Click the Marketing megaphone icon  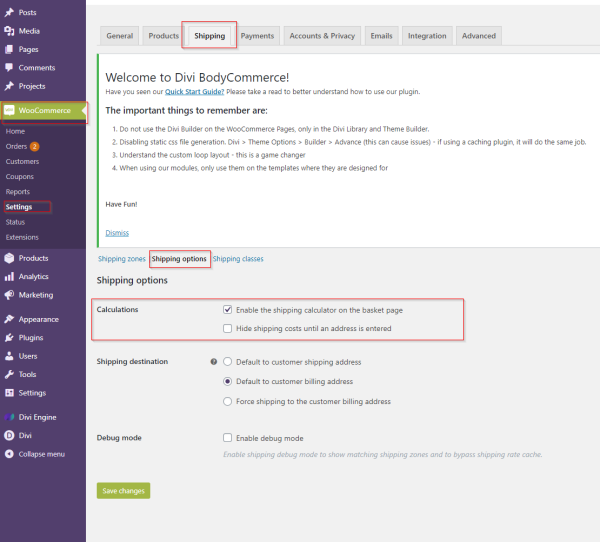[9, 295]
